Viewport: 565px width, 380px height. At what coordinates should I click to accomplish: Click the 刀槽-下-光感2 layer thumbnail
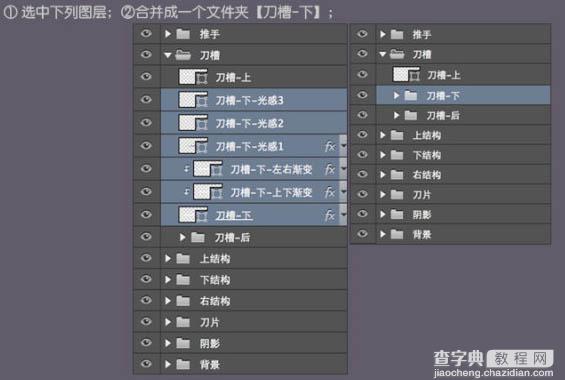pos(187,123)
